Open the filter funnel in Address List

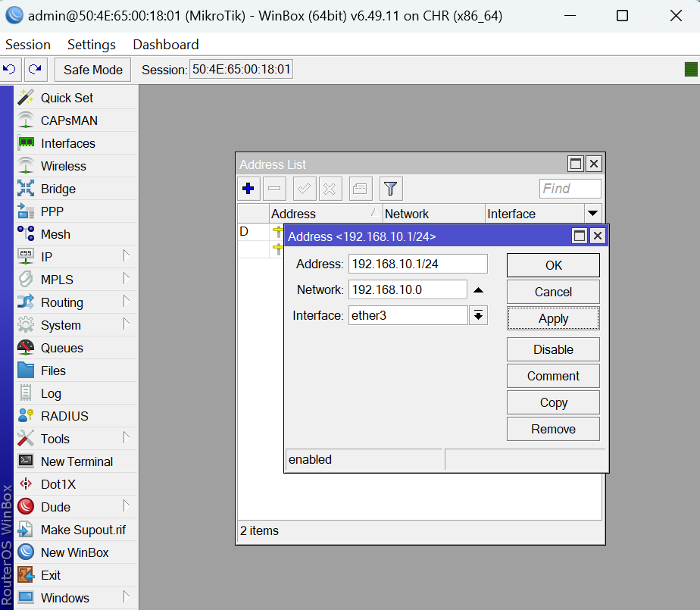pyautogui.click(x=391, y=189)
